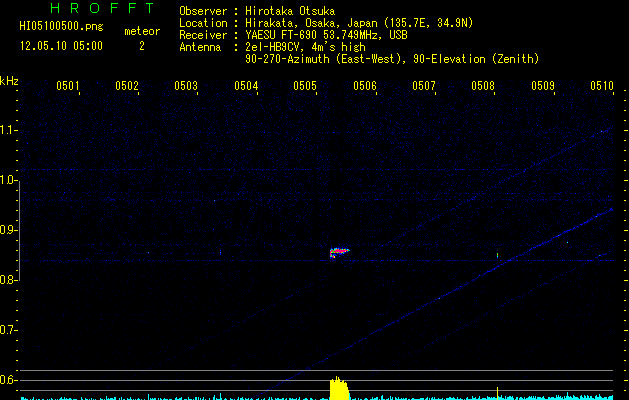Click the meteor label
This screenshot has height=400, width=629.
(142, 31)
